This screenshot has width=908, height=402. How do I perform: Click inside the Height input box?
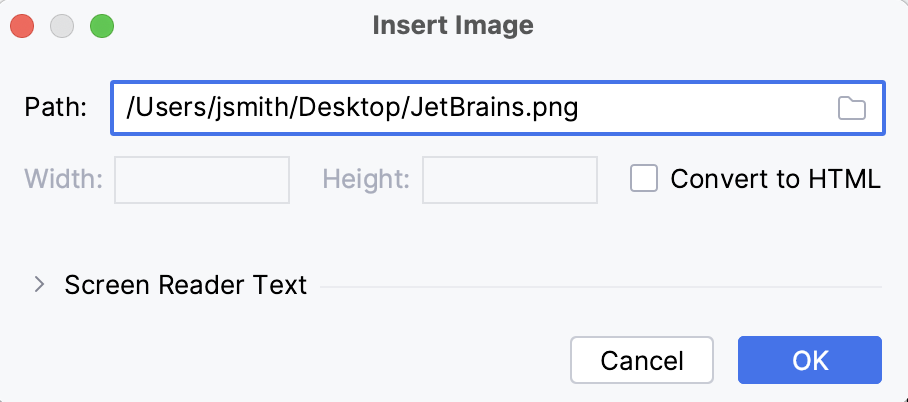tap(510, 179)
